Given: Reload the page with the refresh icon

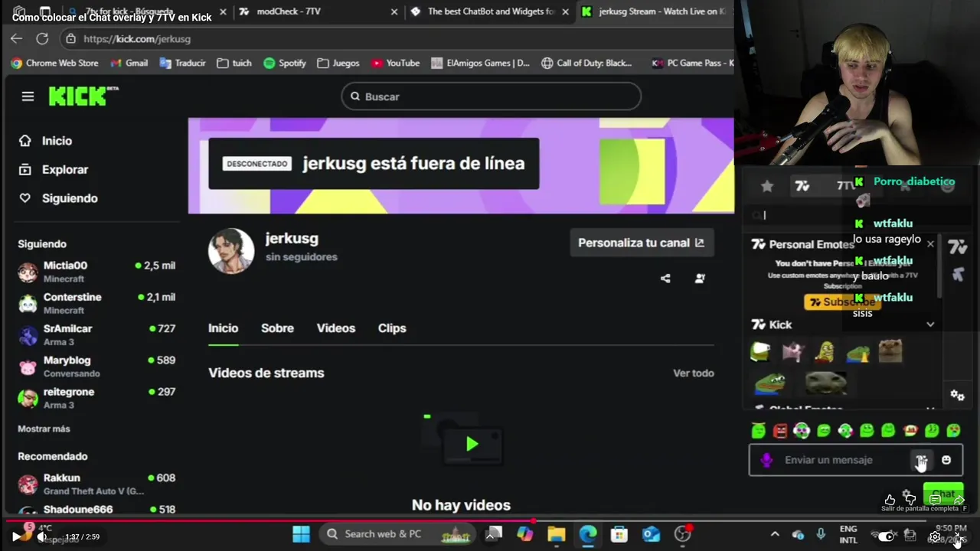Looking at the screenshot, I should click(x=43, y=38).
